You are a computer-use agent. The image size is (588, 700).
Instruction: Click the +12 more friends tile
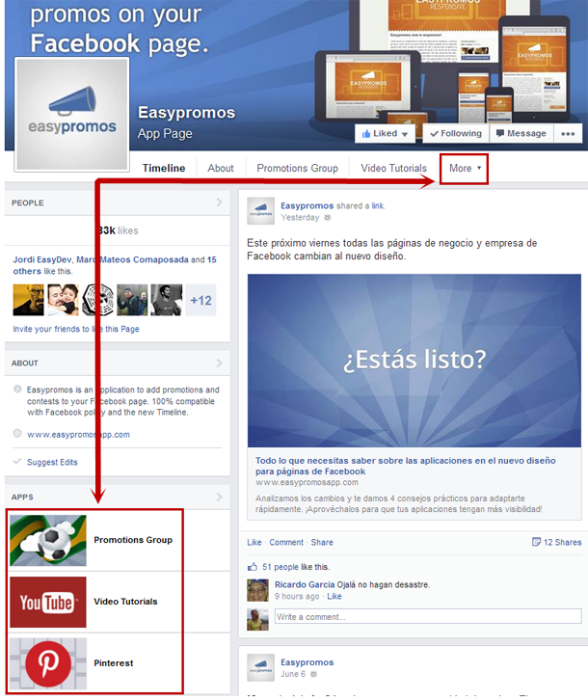(x=200, y=301)
